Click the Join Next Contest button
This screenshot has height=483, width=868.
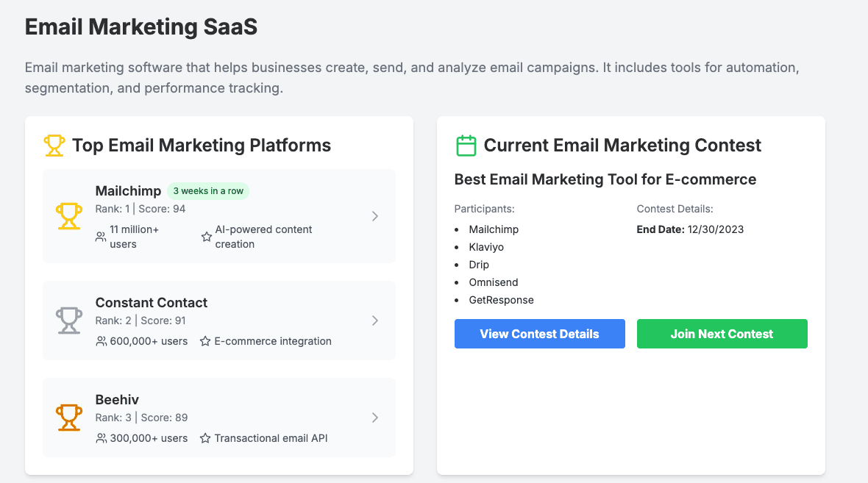click(x=722, y=334)
